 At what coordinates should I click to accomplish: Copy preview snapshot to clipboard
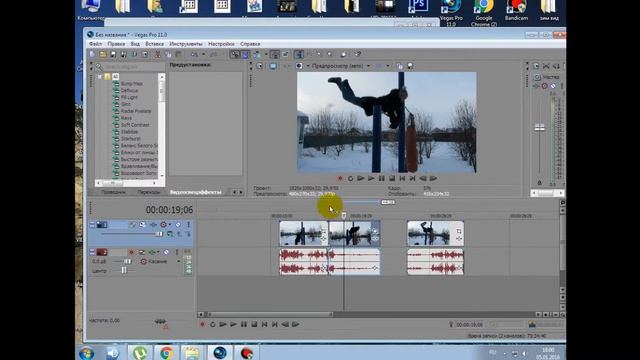pyautogui.click(x=400, y=66)
